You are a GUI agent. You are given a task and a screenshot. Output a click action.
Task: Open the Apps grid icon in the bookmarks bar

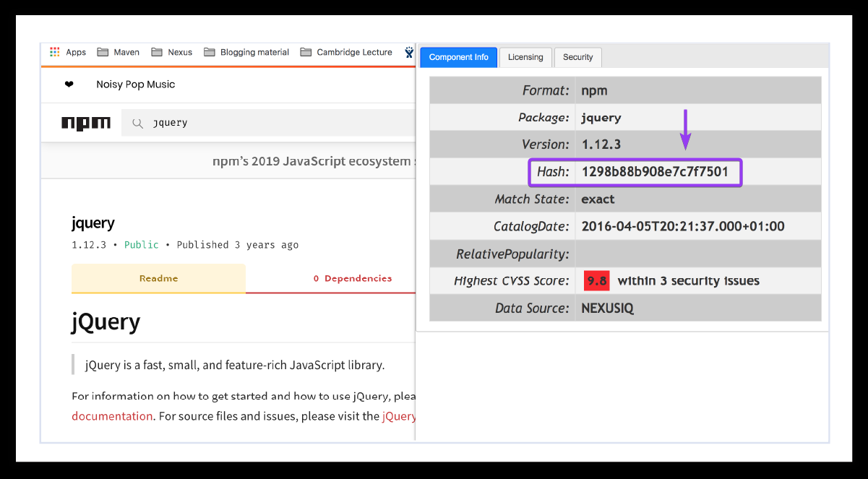tap(55, 51)
